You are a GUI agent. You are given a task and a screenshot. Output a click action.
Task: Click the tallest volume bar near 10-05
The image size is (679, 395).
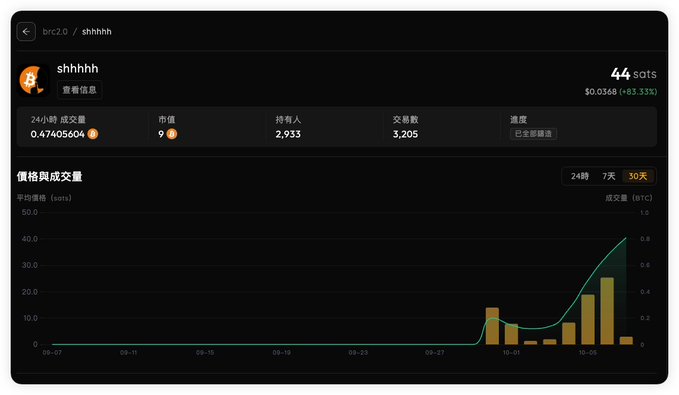pos(607,311)
